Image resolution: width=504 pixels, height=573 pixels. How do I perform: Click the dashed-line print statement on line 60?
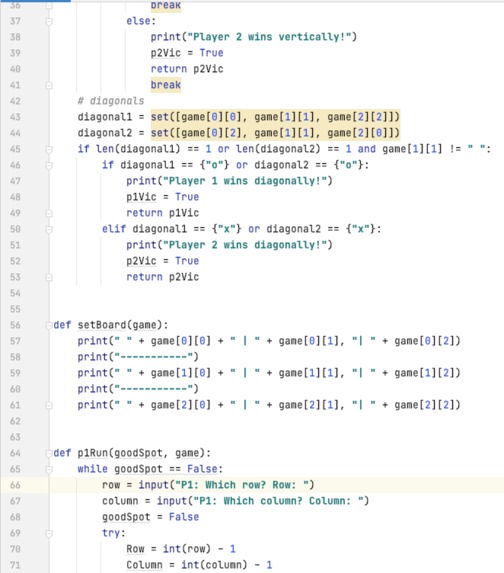coord(138,389)
